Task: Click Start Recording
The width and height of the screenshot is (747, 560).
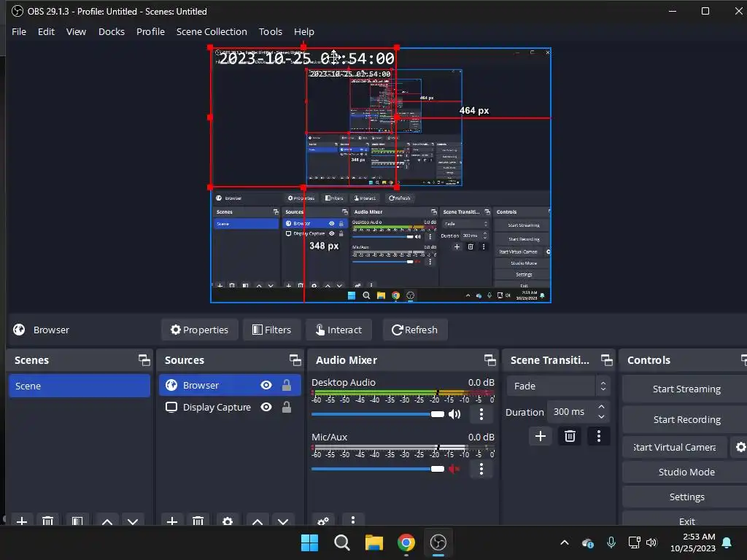Action: tap(686, 419)
